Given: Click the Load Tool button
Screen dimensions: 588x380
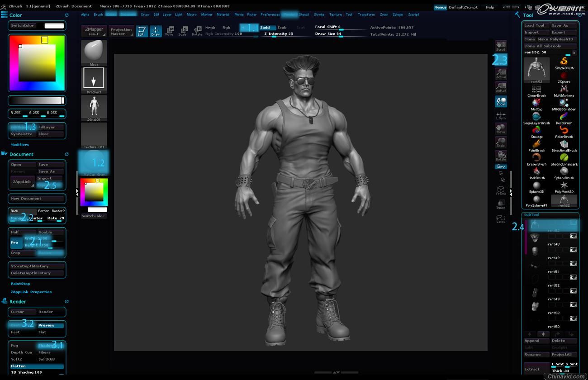Looking at the screenshot, I should pos(536,26).
